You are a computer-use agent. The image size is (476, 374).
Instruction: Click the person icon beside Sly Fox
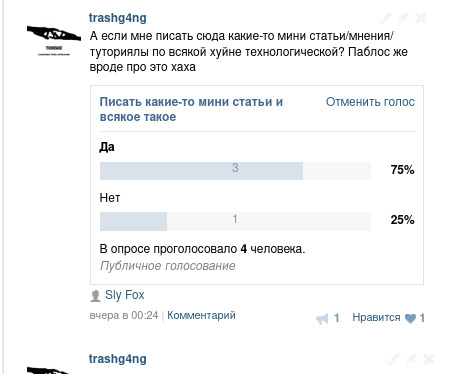[x=95, y=296]
